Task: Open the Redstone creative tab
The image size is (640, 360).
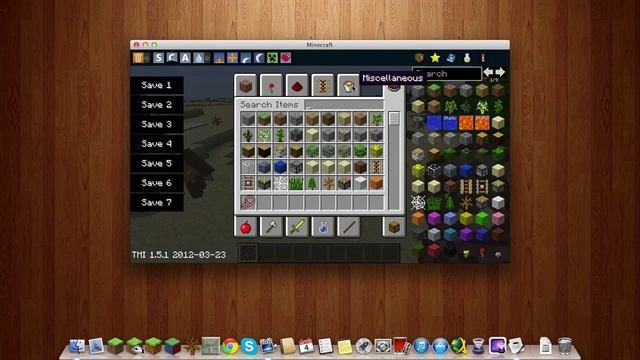Action: click(297, 85)
